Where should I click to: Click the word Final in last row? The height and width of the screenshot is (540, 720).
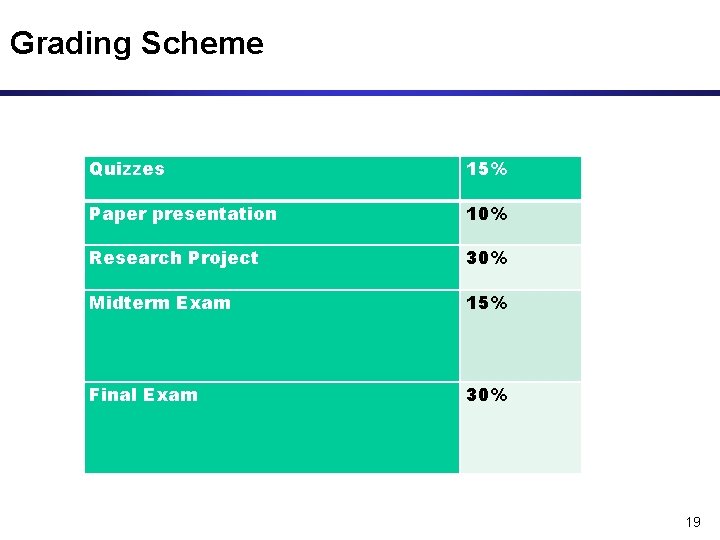pyautogui.click(x=112, y=395)
